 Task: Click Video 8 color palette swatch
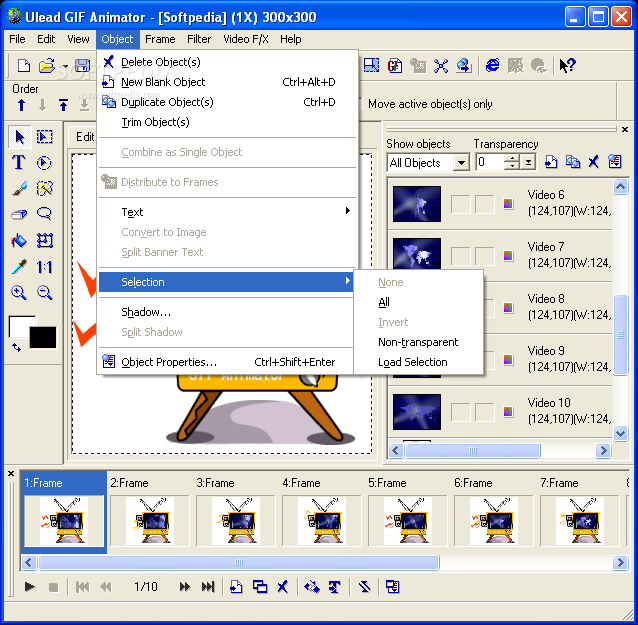[x=508, y=308]
